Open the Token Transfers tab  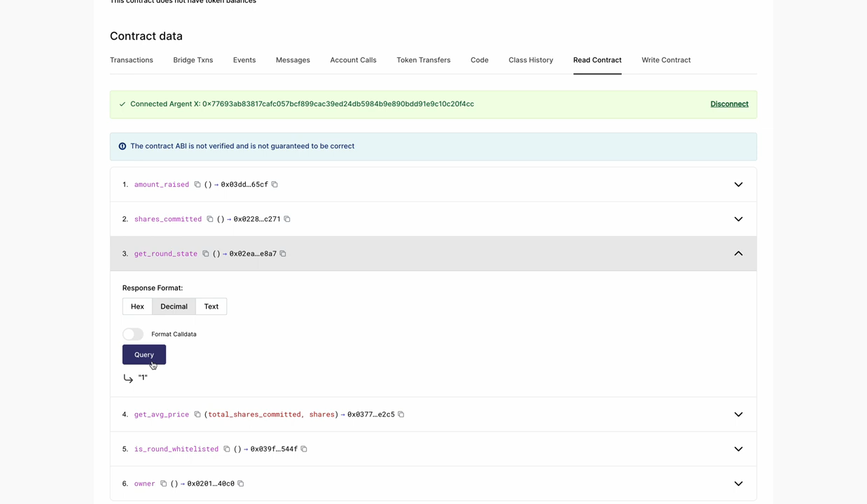pyautogui.click(x=424, y=60)
